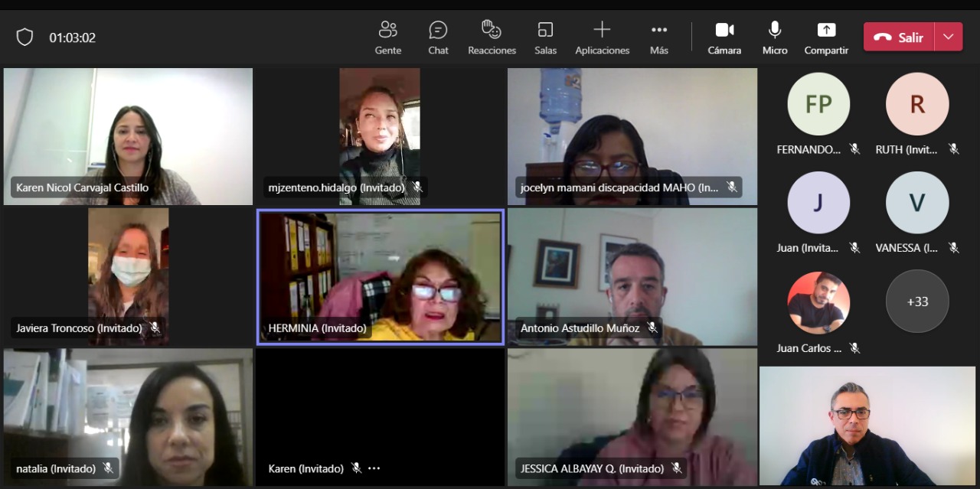Image resolution: width=980 pixels, height=489 pixels.
Task: Click Juan Carlos's profile photo avatar
Action: 818,302
